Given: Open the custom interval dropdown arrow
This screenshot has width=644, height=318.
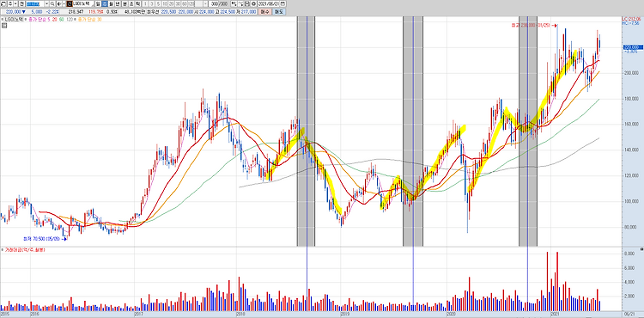Looking at the screenshot, I should pyautogui.click(x=205, y=3).
